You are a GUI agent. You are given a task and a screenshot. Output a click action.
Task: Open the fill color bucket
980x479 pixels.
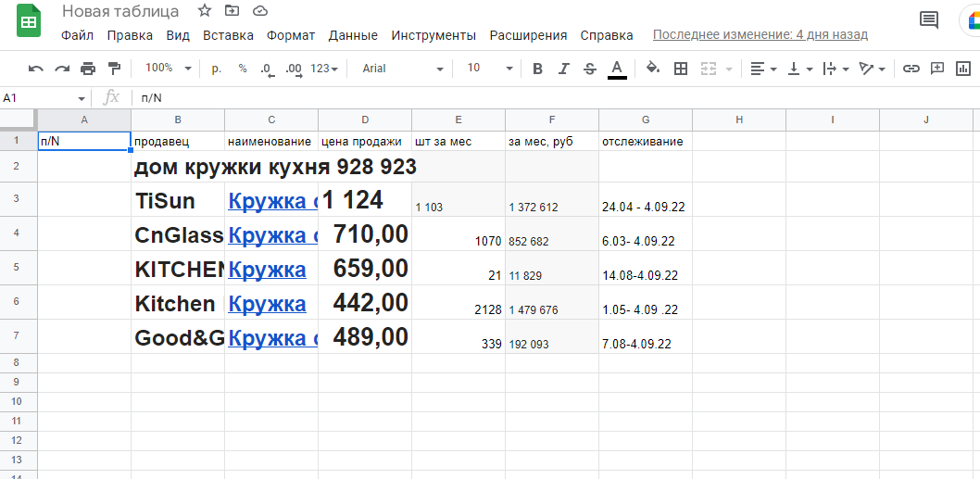coord(653,69)
